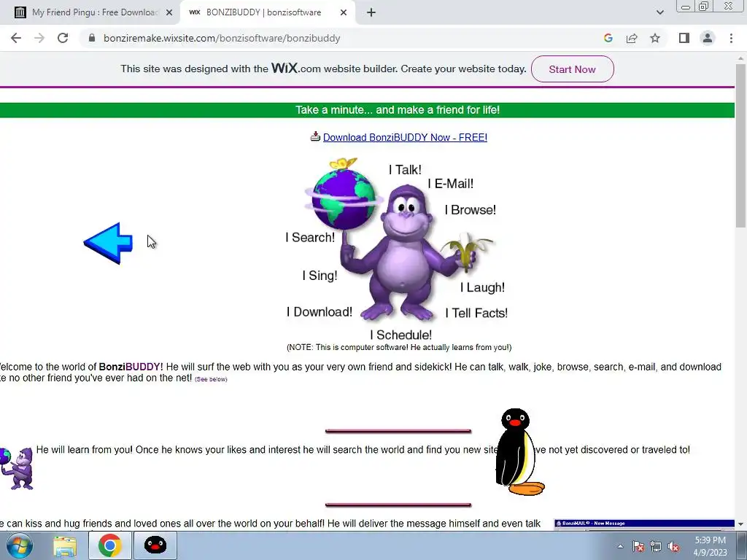This screenshot has width=747, height=560.
Task: Close the My Friend Pingu tab
Action: pyautogui.click(x=169, y=12)
